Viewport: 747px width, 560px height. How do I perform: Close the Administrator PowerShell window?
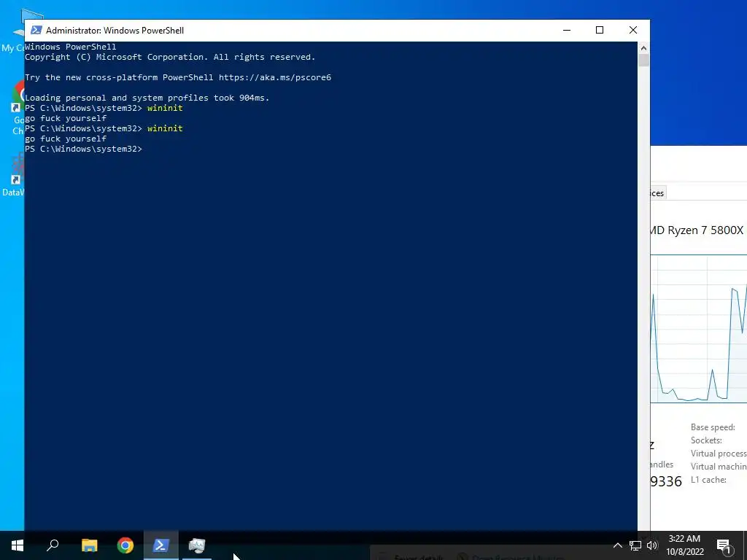point(633,30)
